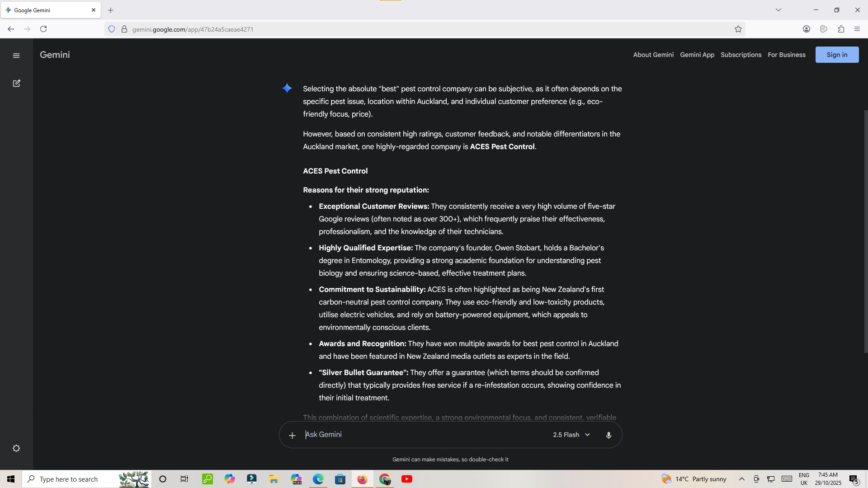Open the For Business link
This screenshot has height=488, width=868.
pos(786,55)
